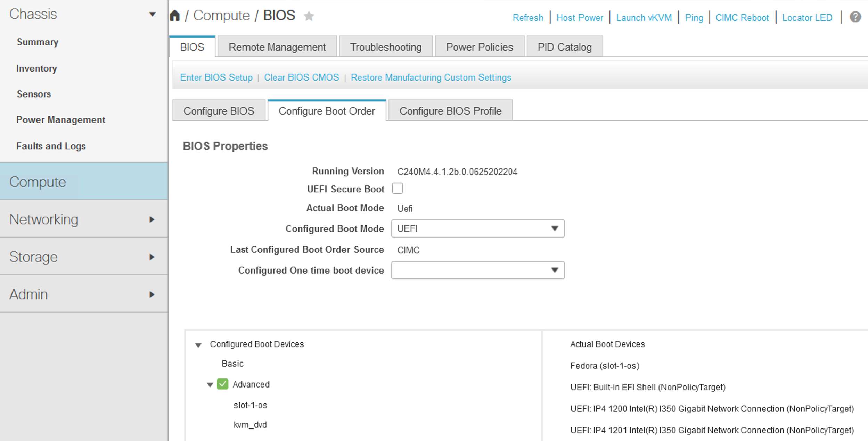Image resolution: width=868 pixels, height=441 pixels.
Task: Open Configured One time boot device dropdown
Action: coord(478,270)
